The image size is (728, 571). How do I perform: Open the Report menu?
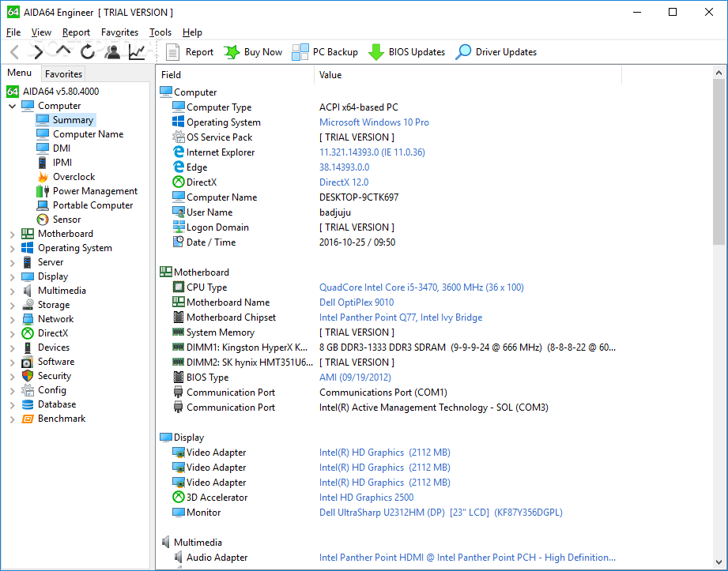coord(76,32)
